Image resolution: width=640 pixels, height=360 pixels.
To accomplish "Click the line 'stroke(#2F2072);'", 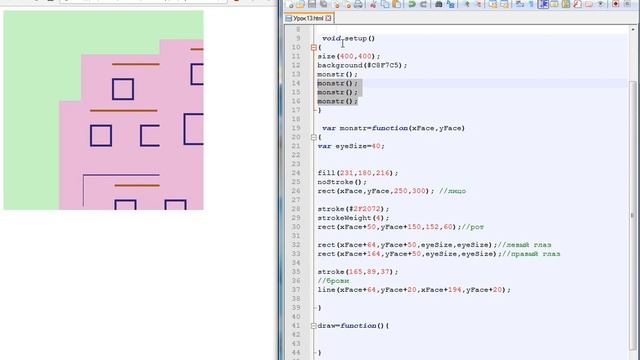I will 353,209.
